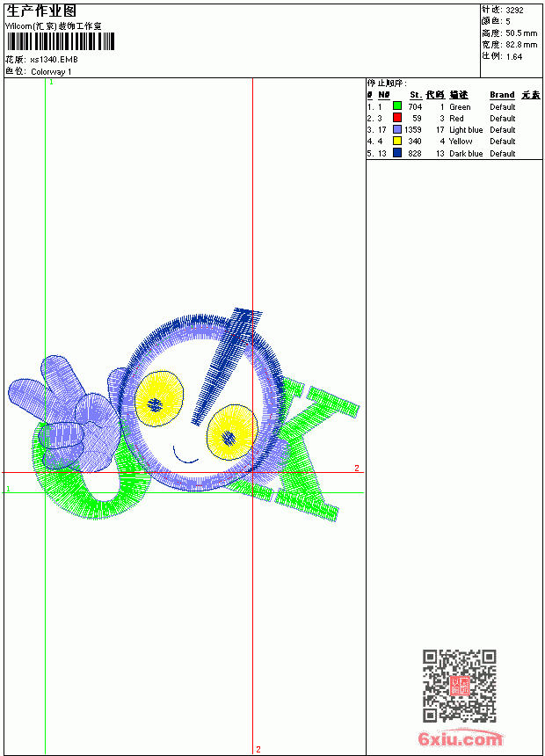545x756 pixels.
Task: Select the Dark blue row description
Action: pos(466,153)
